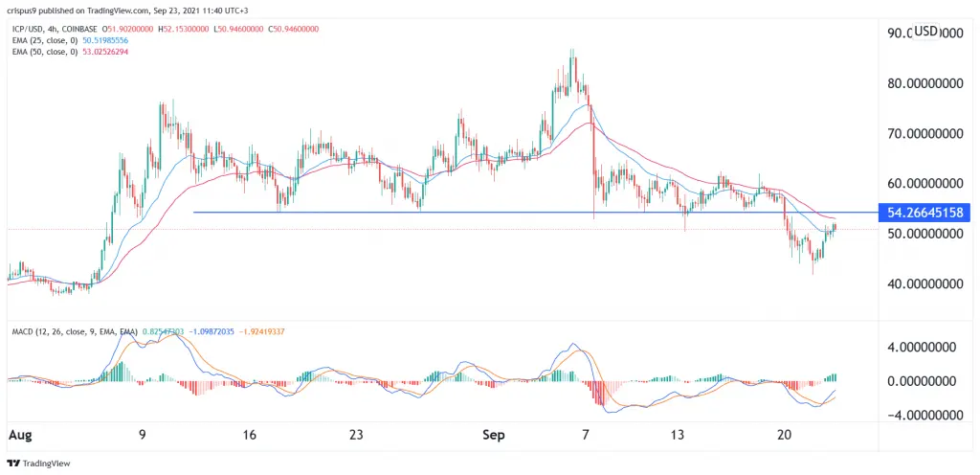
Task: Click the 7 date axis label
Action: point(586,435)
